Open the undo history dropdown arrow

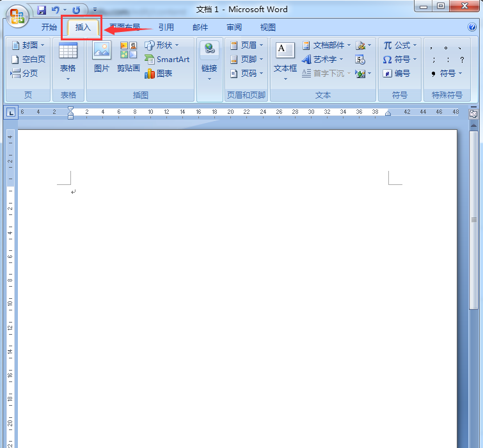point(65,10)
